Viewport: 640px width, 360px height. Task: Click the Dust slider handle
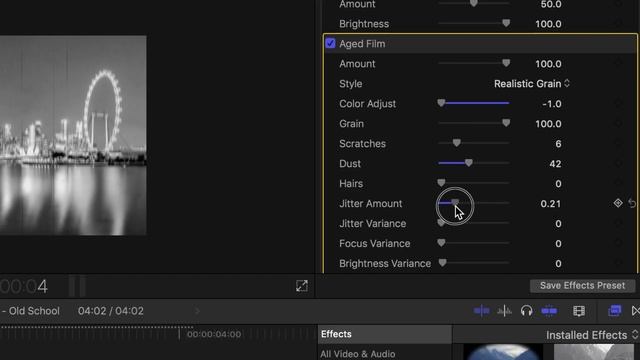[469, 163]
